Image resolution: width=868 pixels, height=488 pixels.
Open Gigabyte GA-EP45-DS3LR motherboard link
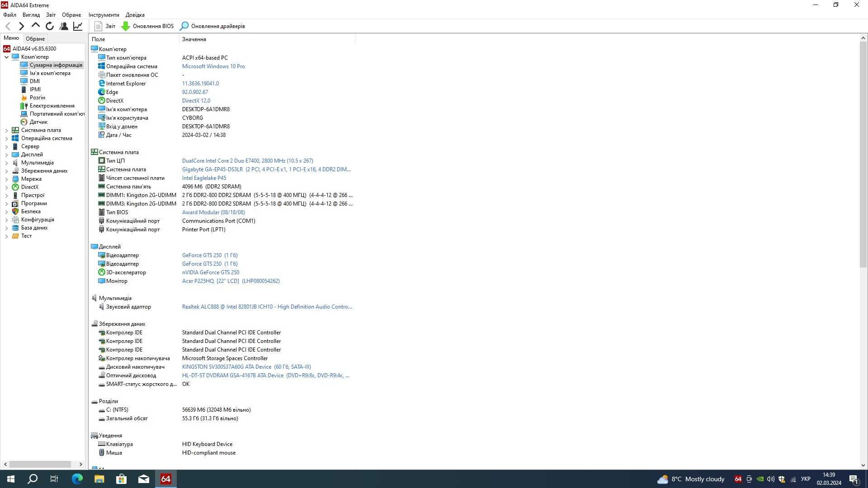coord(266,169)
